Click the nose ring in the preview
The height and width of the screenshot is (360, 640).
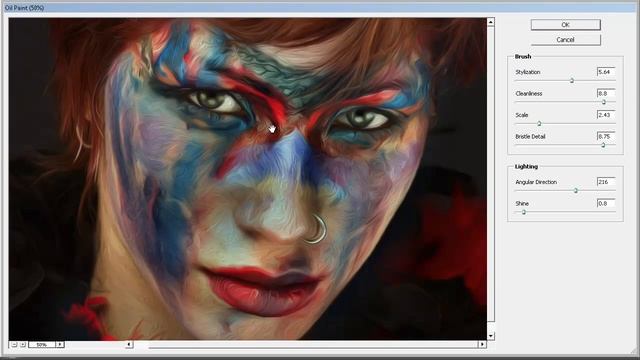tap(316, 229)
